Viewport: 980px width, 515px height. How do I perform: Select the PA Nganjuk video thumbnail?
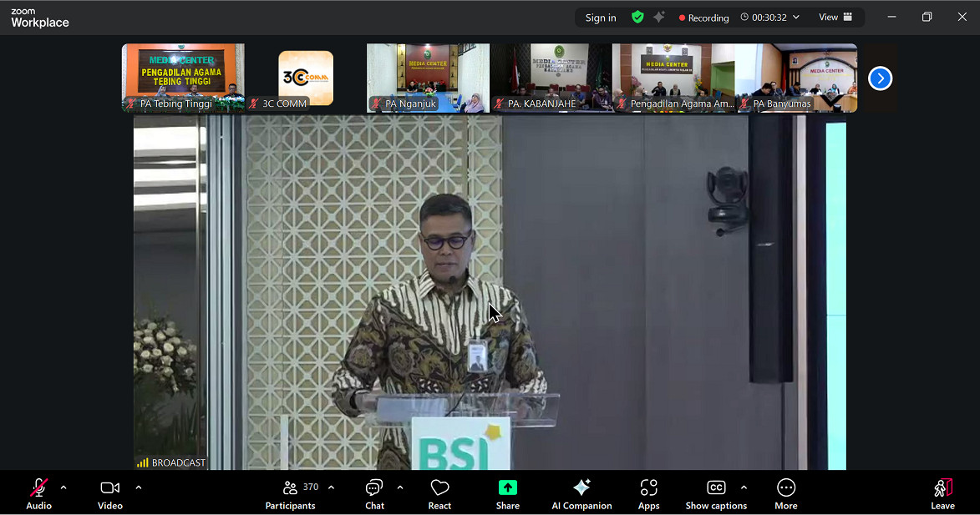click(x=428, y=78)
